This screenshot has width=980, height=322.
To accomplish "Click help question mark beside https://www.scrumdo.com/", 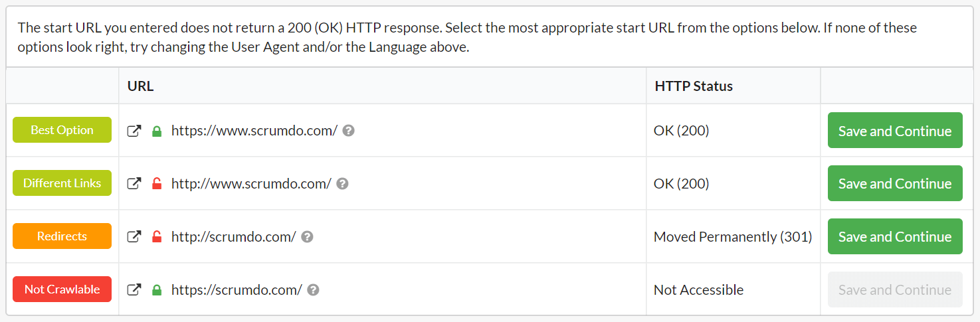I will (348, 131).
